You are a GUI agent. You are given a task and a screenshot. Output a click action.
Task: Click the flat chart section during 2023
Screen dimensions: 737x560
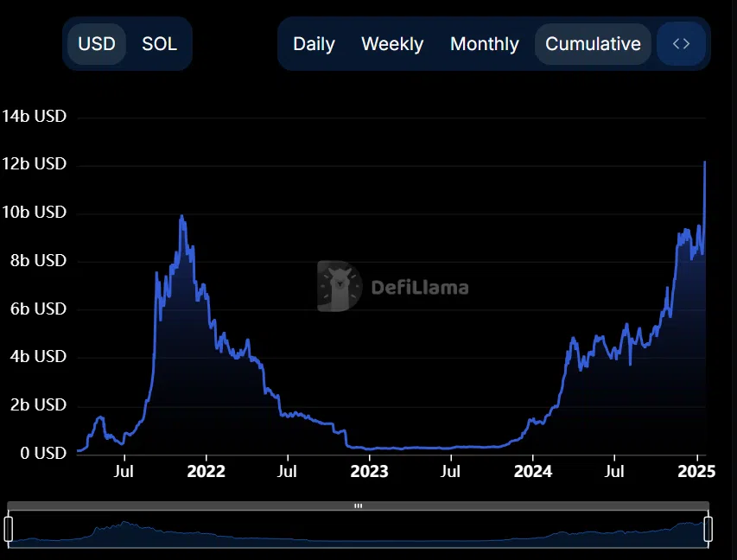pyautogui.click(x=406, y=448)
